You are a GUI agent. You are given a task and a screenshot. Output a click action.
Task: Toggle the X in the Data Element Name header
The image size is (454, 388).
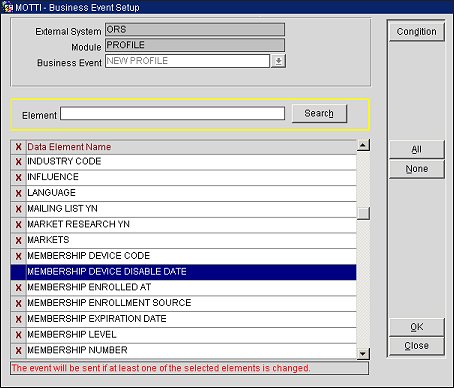pos(18,147)
